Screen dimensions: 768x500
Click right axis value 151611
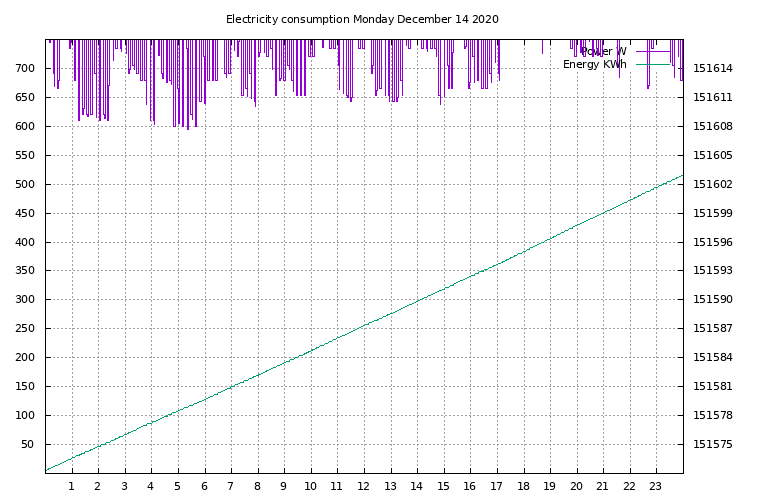pyautogui.click(x=713, y=97)
